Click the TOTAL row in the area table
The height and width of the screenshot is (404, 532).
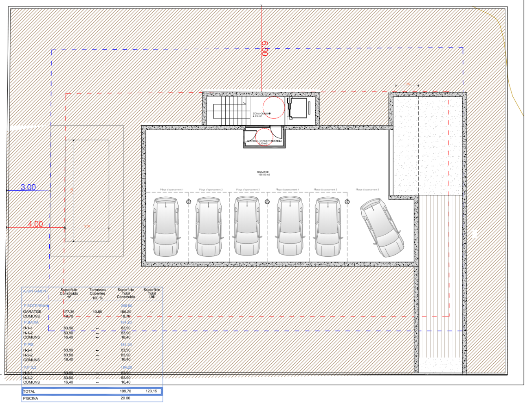point(92,391)
